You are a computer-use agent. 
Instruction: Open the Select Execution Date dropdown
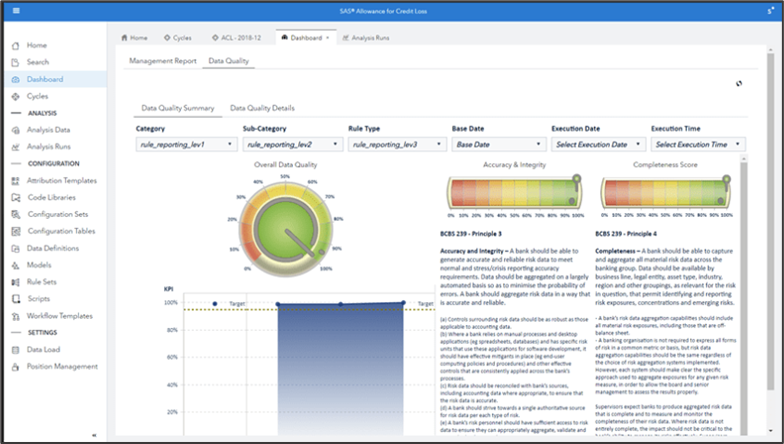click(596, 145)
